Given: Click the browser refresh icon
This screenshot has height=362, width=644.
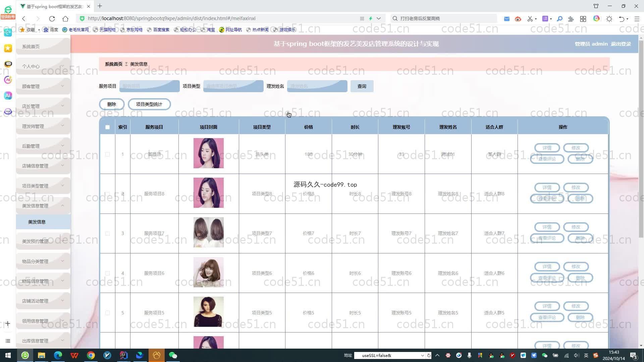Looking at the screenshot, I should [52, 19].
